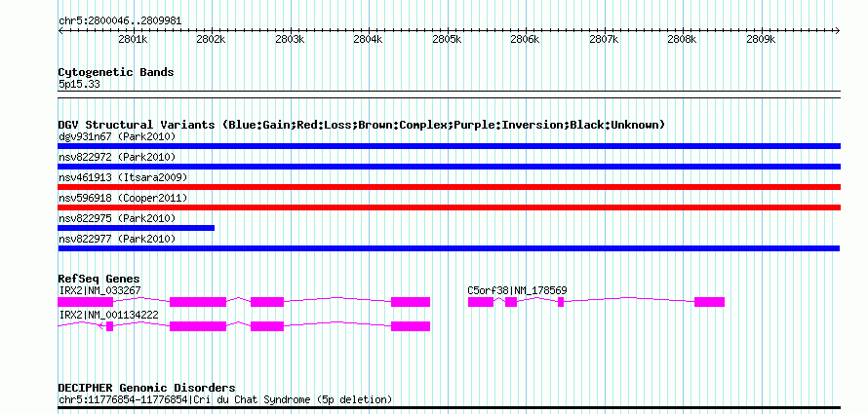This screenshot has width=868, height=414.
Task: Click the 2807k ruler tick label
Action: pos(604,40)
